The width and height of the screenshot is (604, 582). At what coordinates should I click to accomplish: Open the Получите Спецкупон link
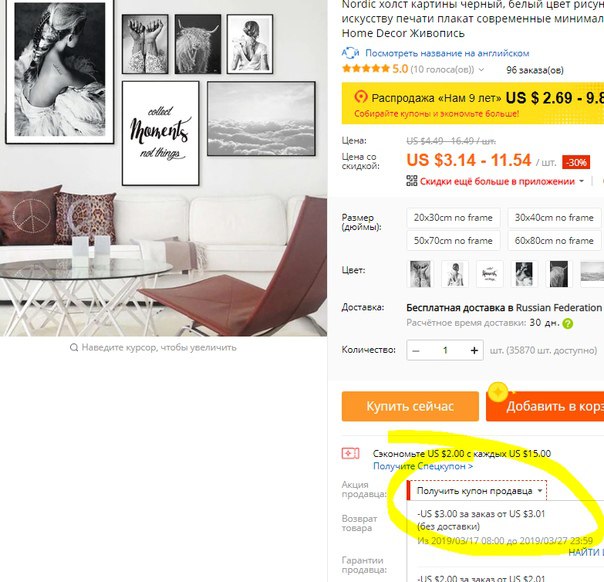pos(423,466)
